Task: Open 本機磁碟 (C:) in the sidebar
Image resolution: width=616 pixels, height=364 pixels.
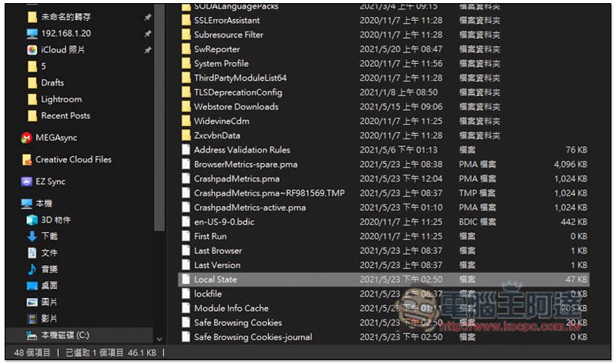Action: 65,335
